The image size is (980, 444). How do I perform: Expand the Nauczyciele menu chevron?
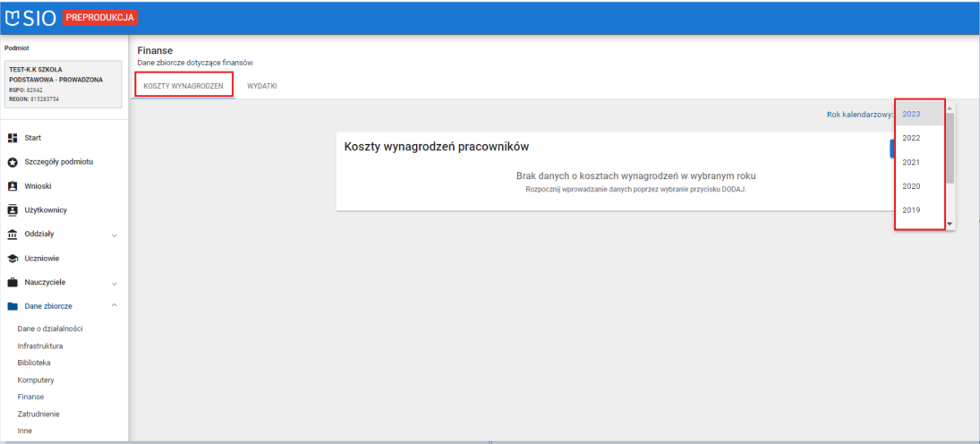(114, 284)
